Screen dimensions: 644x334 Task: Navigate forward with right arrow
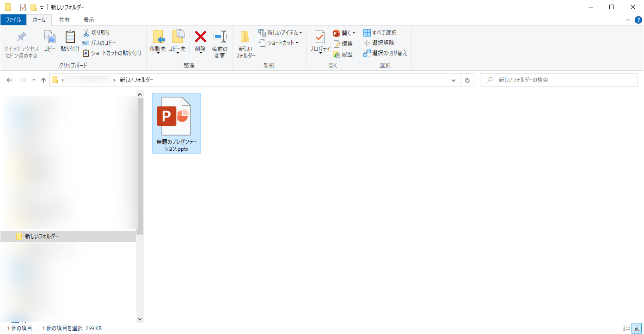click(23, 80)
